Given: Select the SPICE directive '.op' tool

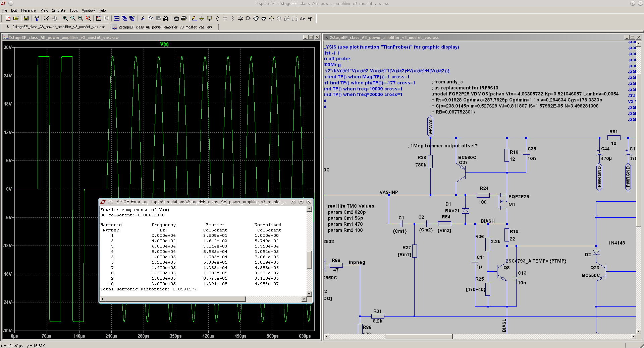Looking at the screenshot, I should 310,18.
